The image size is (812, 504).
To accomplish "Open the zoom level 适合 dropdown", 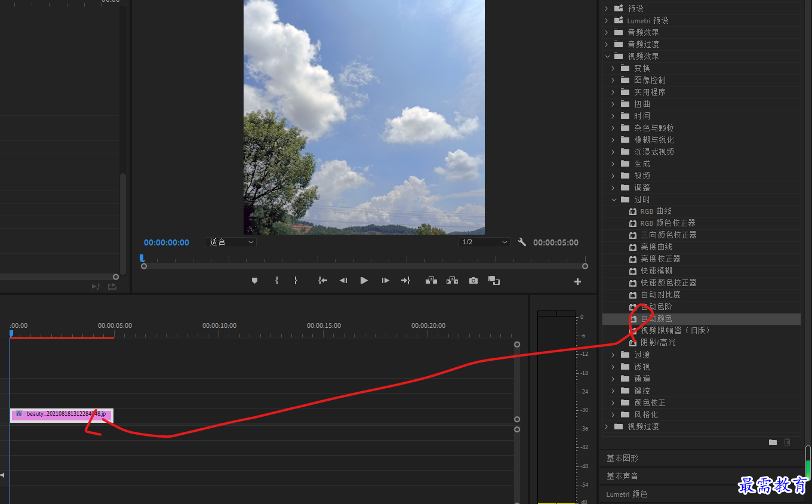I will [230, 242].
